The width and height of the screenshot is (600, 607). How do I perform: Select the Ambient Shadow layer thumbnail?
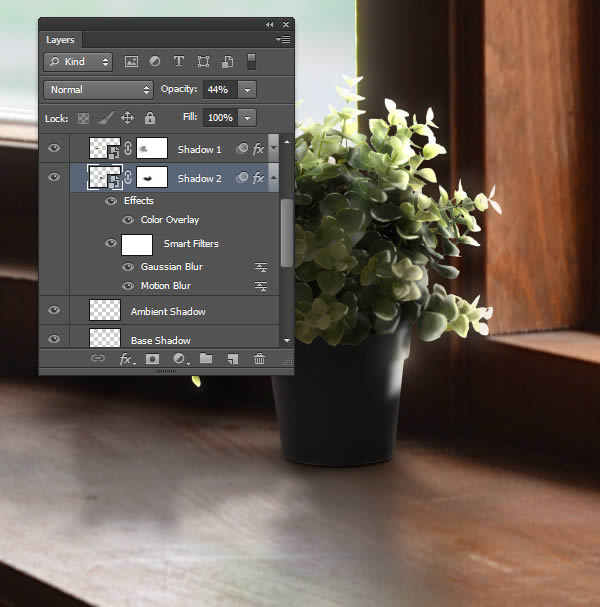tap(105, 310)
